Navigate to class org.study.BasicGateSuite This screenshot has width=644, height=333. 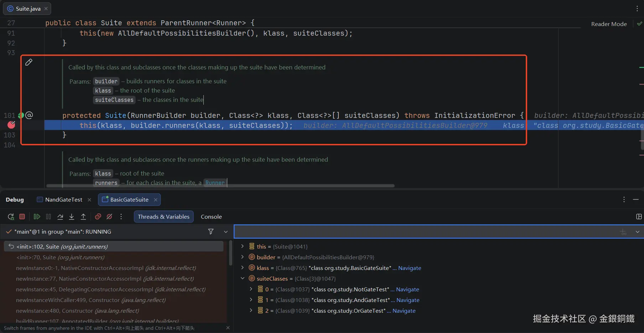click(x=409, y=268)
